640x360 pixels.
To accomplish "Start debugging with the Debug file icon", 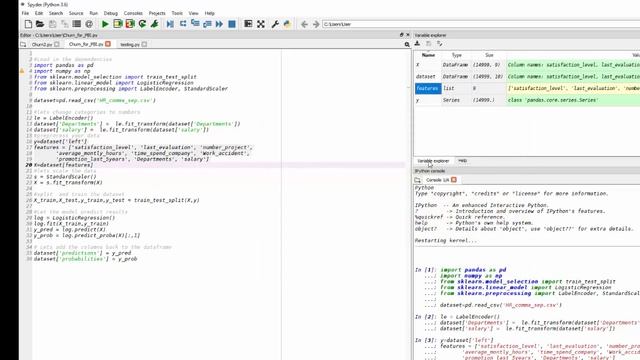I will coord(170,24).
